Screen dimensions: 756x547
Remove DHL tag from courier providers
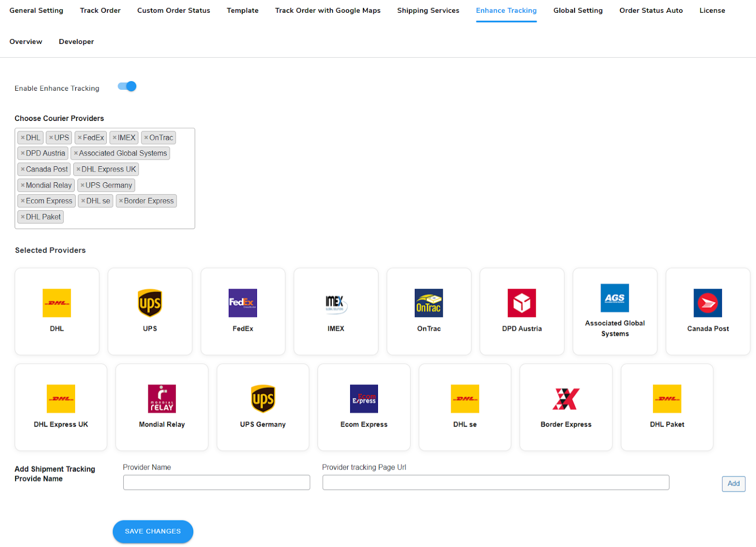(x=23, y=137)
